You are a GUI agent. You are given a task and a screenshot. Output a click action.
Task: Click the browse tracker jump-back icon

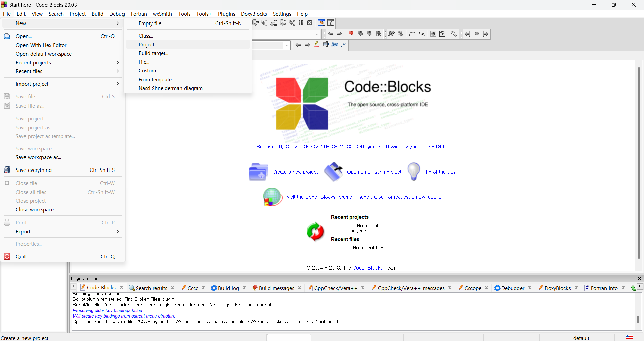click(x=467, y=34)
